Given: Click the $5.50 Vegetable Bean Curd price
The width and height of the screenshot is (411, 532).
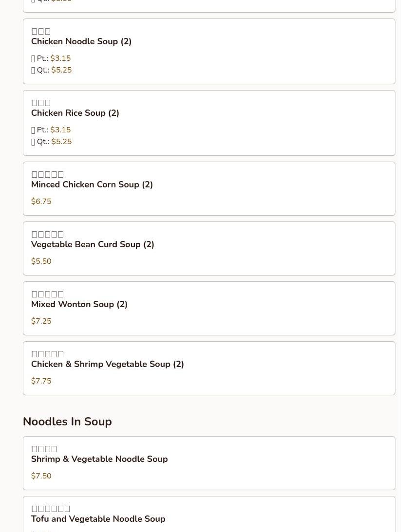Looking at the screenshot, I should [x=41, y=261].
